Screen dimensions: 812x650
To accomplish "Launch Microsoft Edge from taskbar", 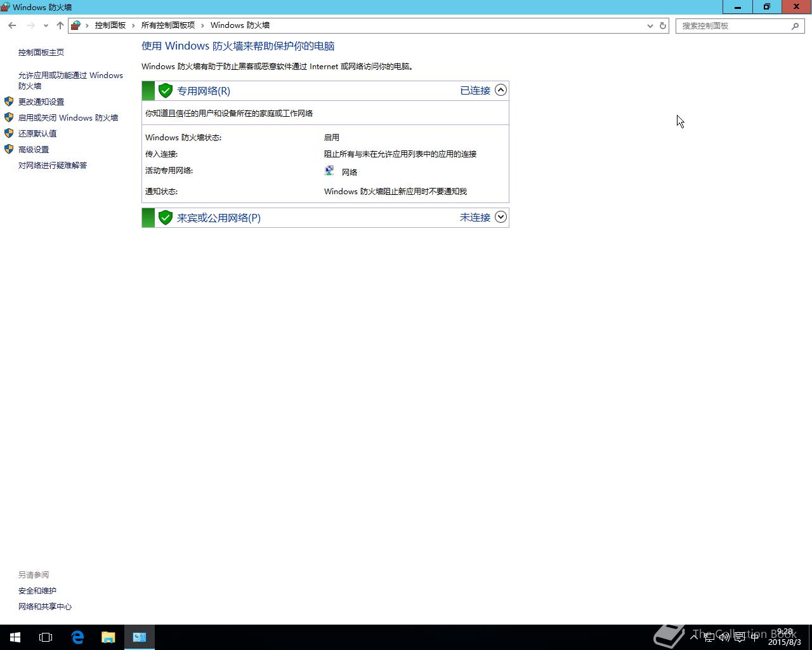I will 77,637.
